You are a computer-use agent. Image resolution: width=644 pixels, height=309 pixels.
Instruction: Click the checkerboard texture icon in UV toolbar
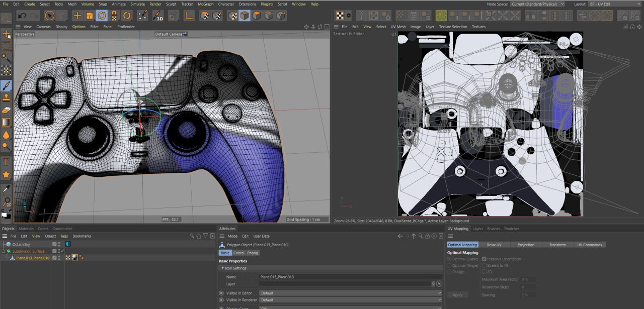pos(341,16)
